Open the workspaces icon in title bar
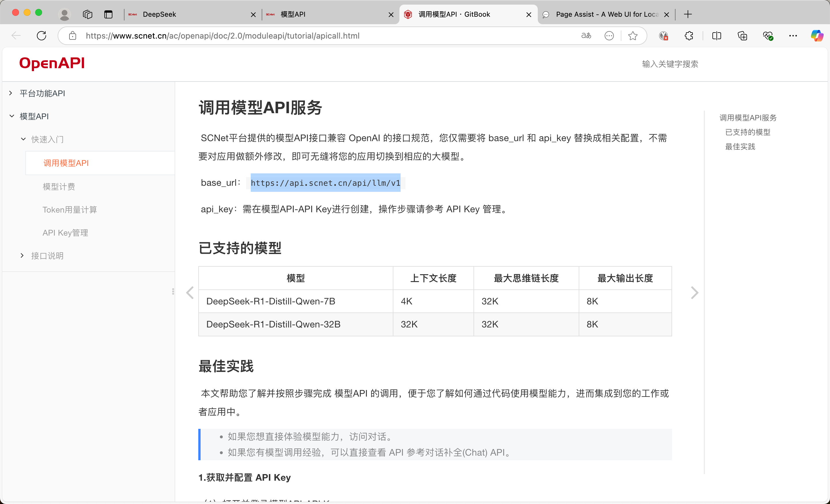This screenshot has width=830, height=504. [x=88, y=14]
